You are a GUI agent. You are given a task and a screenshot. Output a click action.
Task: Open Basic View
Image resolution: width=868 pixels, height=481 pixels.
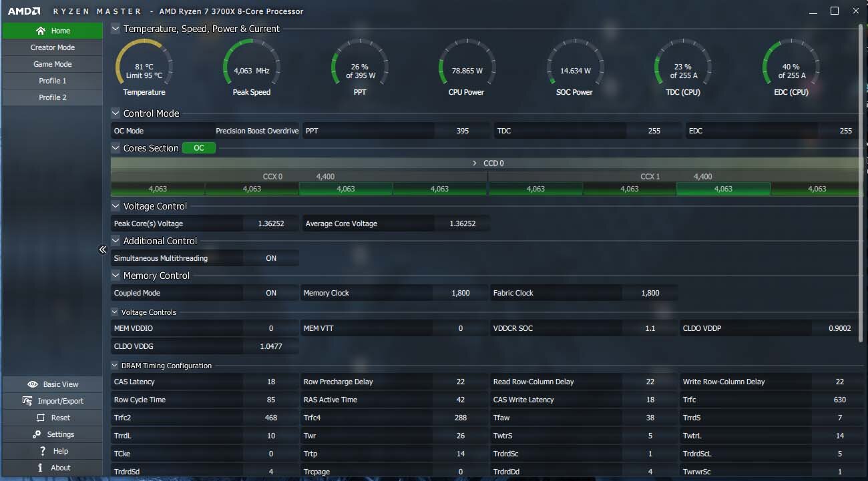click(x=52, y=384)
